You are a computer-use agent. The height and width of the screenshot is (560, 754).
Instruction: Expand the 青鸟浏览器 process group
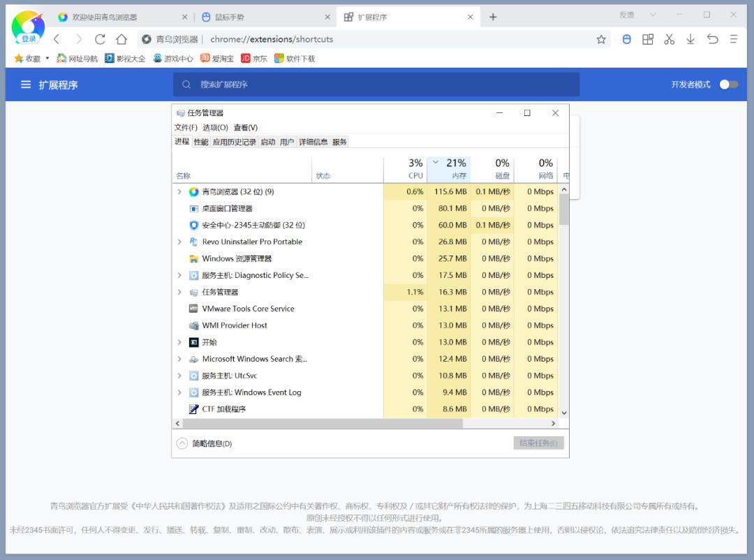pyautogui.click(x=180, y=191)
